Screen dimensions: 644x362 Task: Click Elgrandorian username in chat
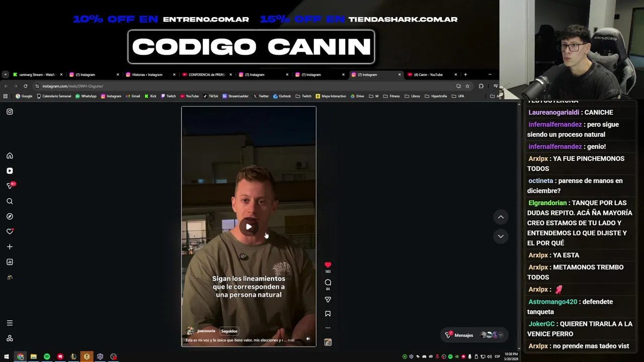[547, 203]
